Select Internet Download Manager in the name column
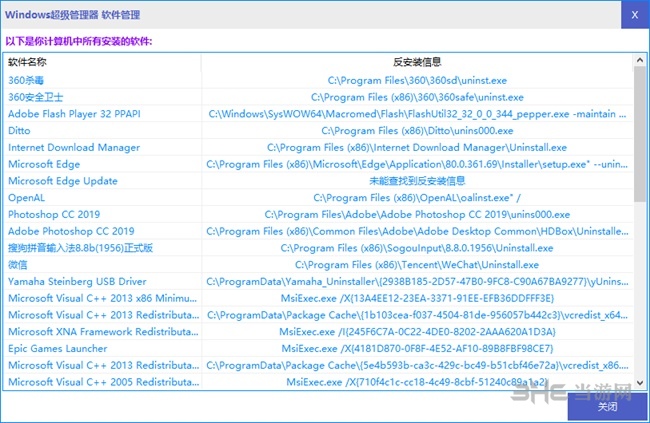The height and width of the screenshot is (423, 650). click(x=74, y=147)
